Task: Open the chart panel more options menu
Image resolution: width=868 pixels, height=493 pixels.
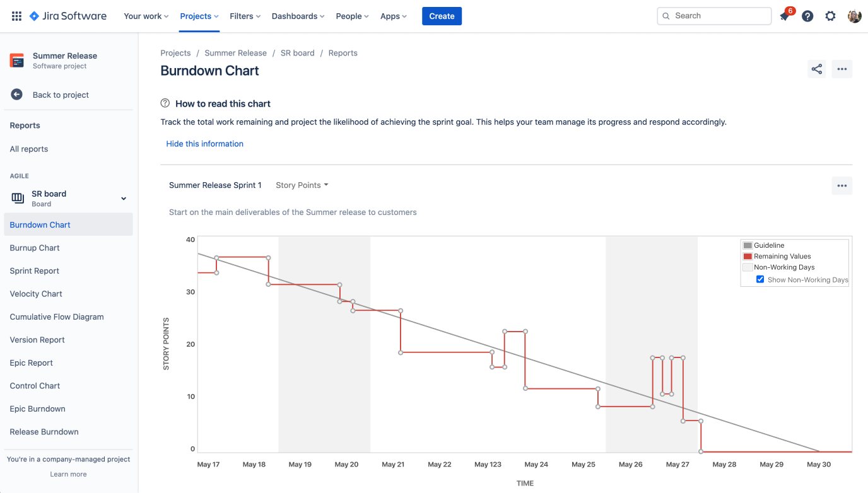Action: [x=842, y=185]
